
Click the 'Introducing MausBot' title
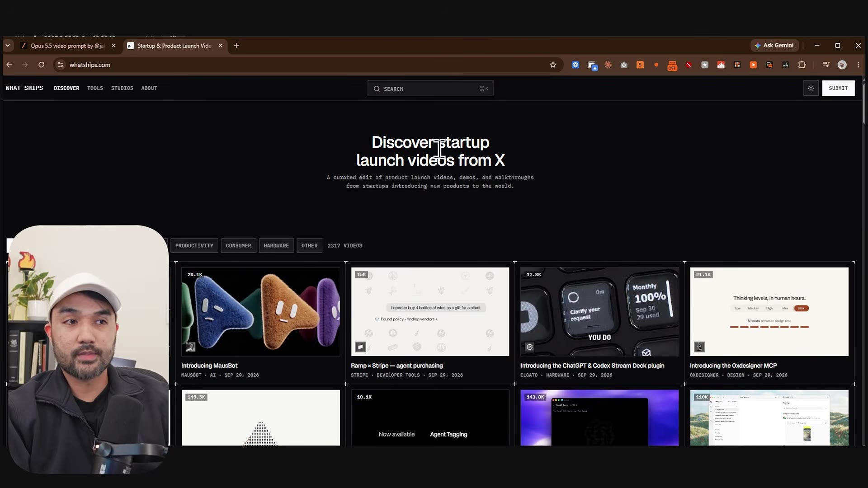pos(209,366)
